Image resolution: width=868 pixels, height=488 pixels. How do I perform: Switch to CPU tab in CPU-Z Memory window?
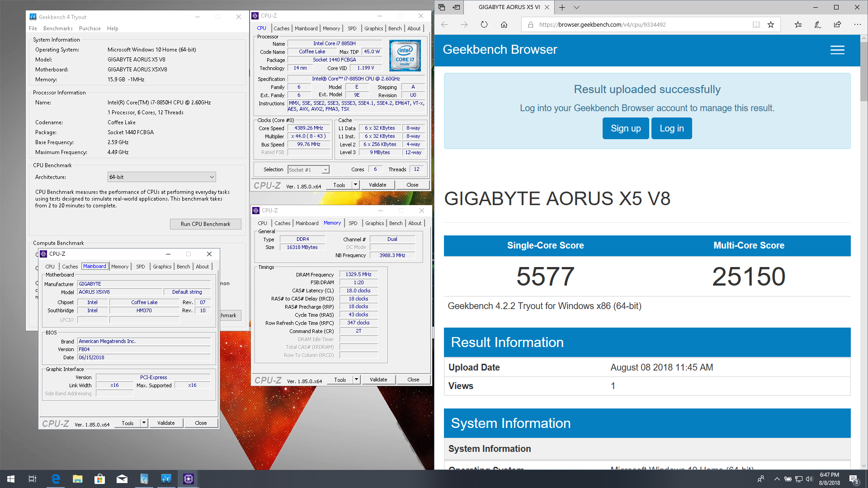click(x=262, y=223)
